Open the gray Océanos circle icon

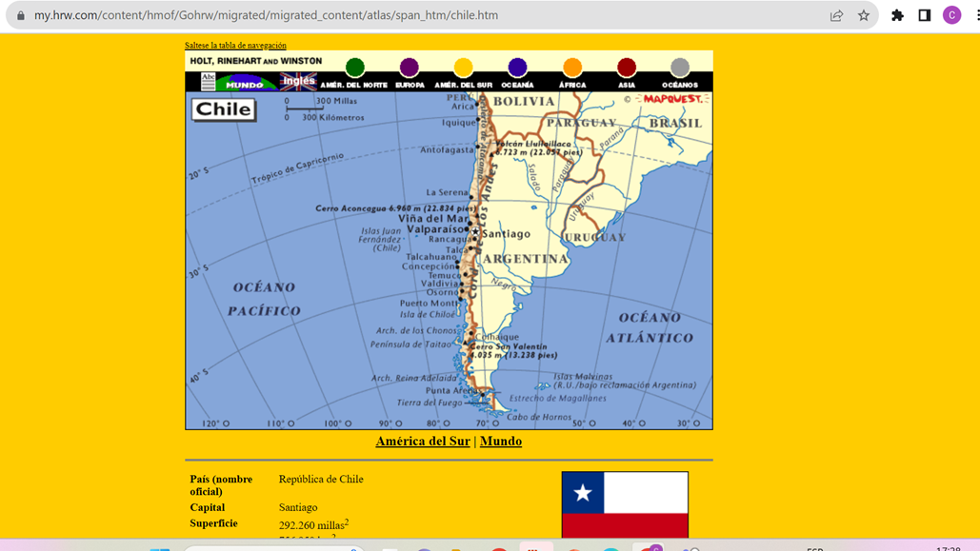(x=679, y=68)
